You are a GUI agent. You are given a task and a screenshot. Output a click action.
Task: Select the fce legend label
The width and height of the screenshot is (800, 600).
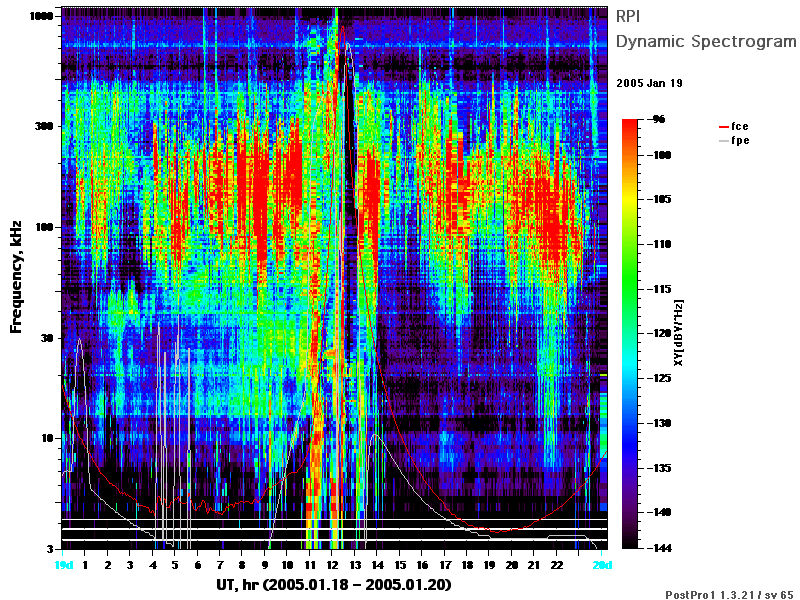coord(740,126)
